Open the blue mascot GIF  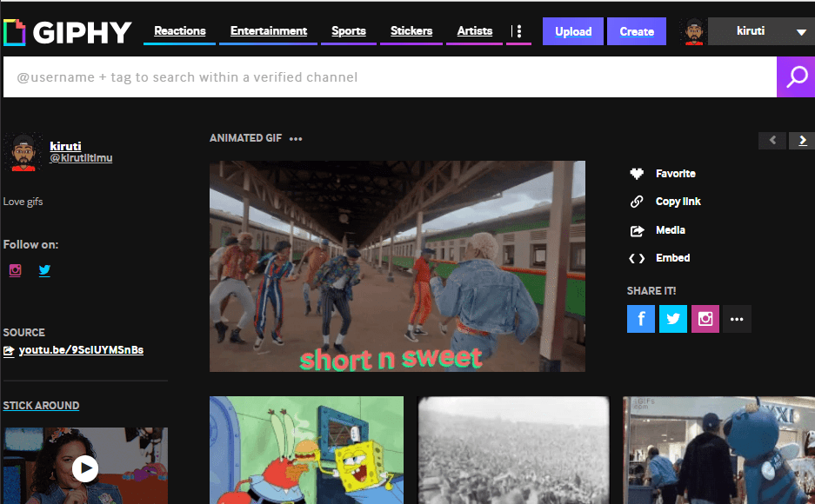click(x=718, y=450)
